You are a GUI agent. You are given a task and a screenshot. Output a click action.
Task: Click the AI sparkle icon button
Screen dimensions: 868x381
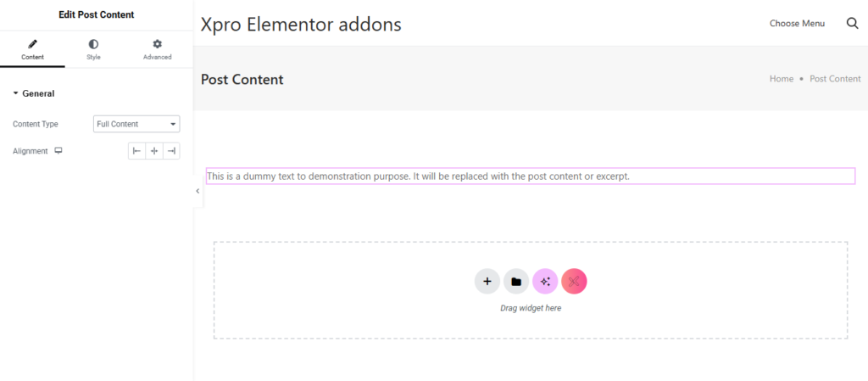(545, 282)
